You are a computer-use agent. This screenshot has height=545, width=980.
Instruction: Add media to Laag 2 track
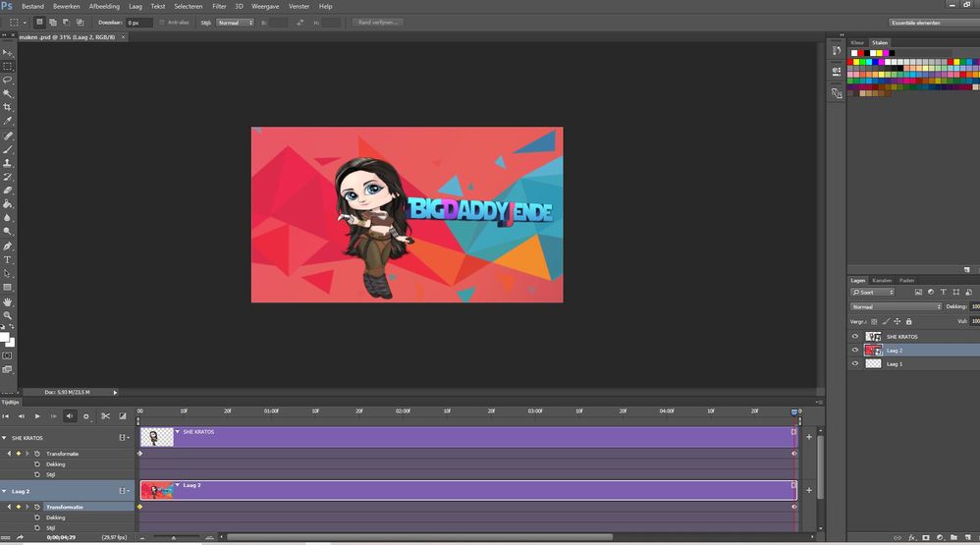pos(809,490)
